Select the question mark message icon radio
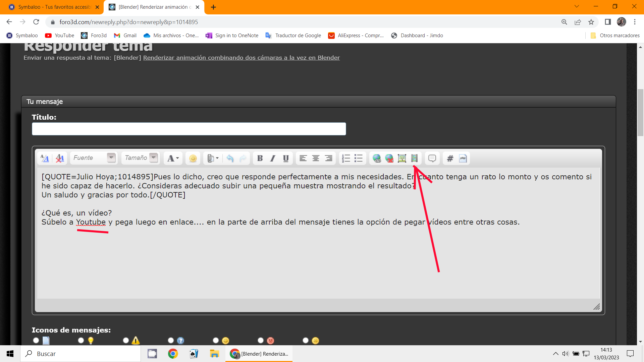This screenshot has height=362, width=644. (x=171, y=340)
